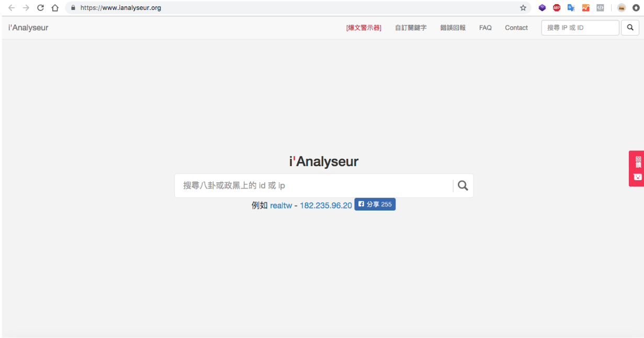
Task: Submit navbar search with magnifier button
Action: 630,28
